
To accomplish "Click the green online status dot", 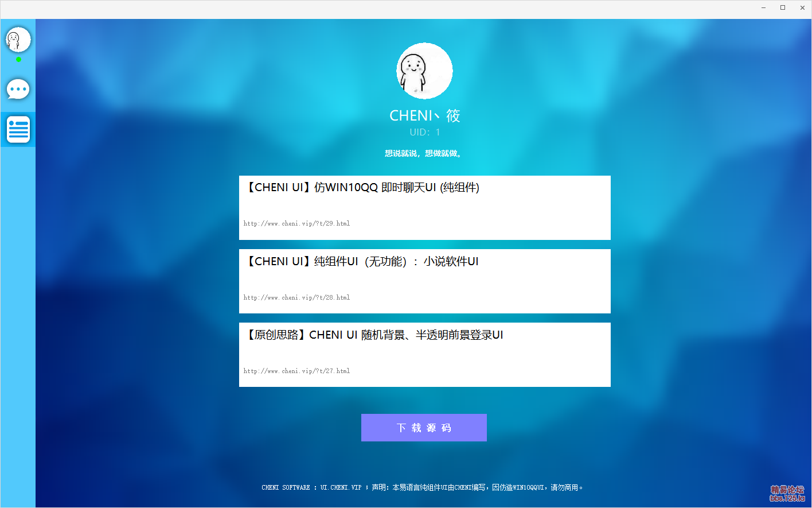I will coord(18,59).
